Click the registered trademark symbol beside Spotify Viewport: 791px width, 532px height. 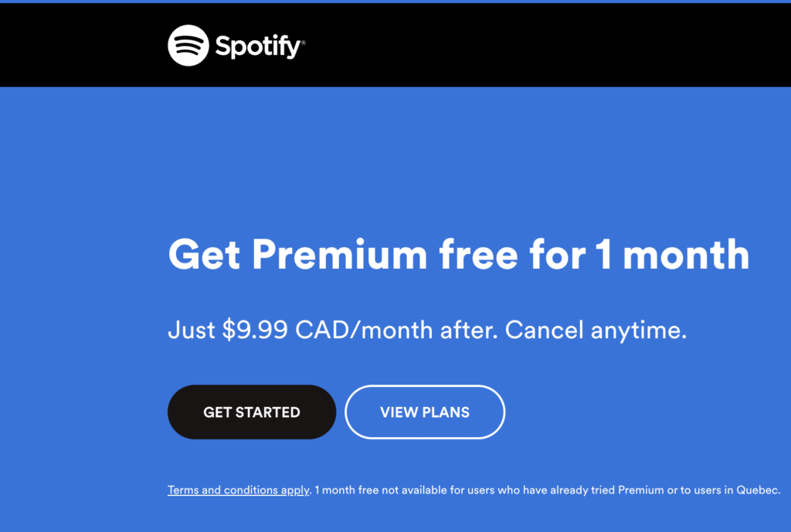click(303, 43)
